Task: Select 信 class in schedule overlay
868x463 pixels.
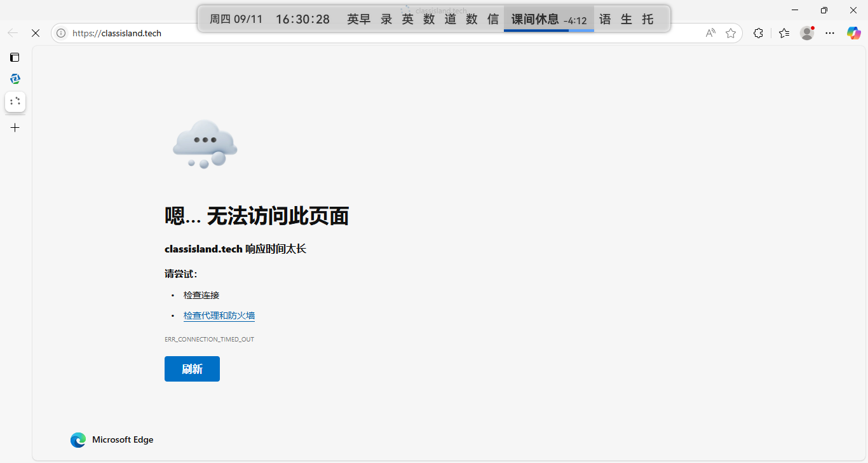Action: [x=493, y=19]
